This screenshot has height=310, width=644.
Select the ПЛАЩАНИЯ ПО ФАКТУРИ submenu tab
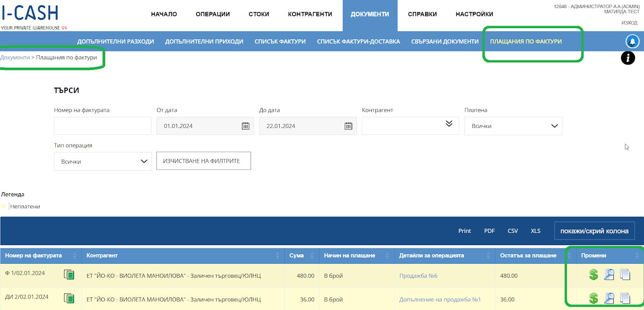(x=526, y=41)
